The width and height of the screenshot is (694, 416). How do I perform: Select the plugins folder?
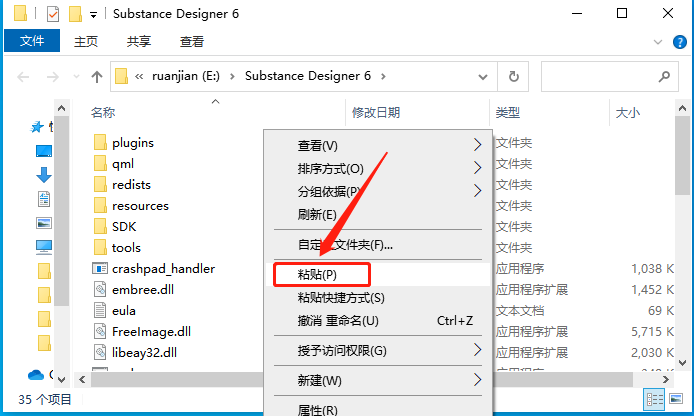(132, 143)
